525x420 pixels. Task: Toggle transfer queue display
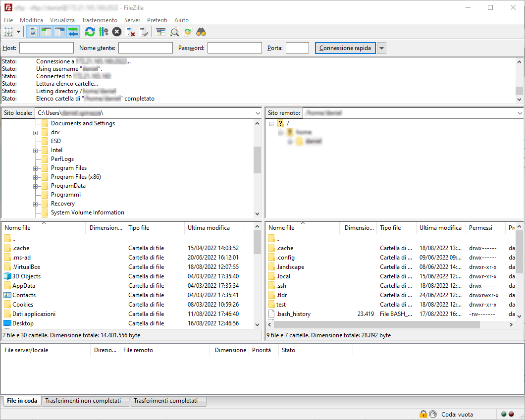point(73,32)
